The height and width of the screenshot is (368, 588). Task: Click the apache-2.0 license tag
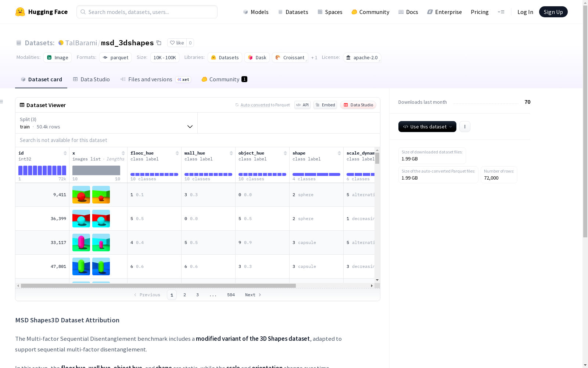coord(362,57)
